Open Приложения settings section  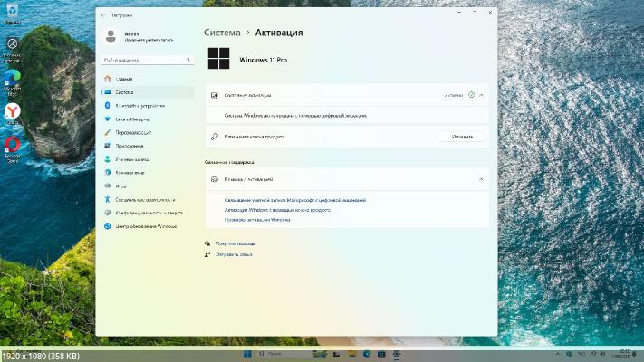pyautogui.click(x=148, y=146)
